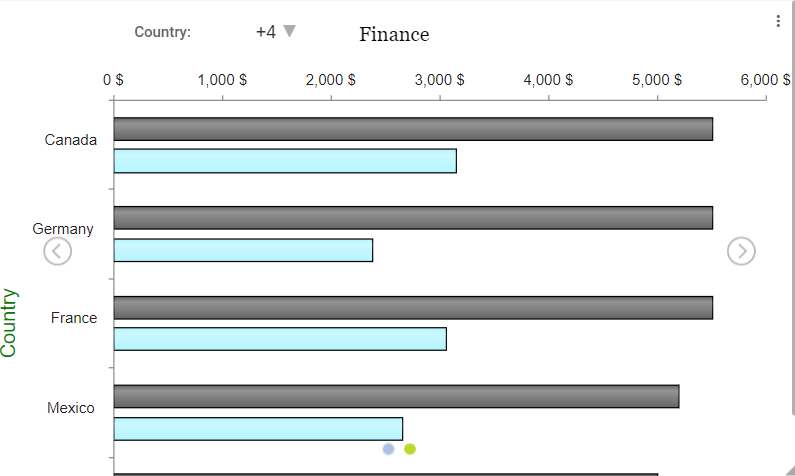Expand the Country filter dropdown arrow
Viewport: 795px width, 476px height.
pos(290,32)
